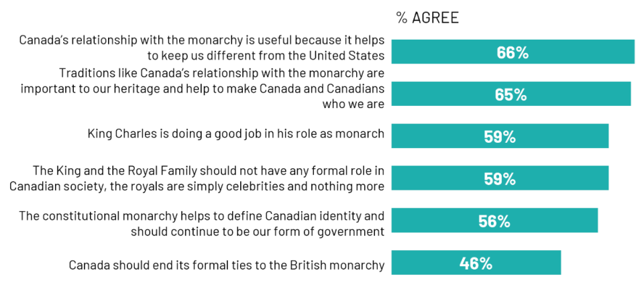Select the 46% end formal ties bar

[476, 263]
